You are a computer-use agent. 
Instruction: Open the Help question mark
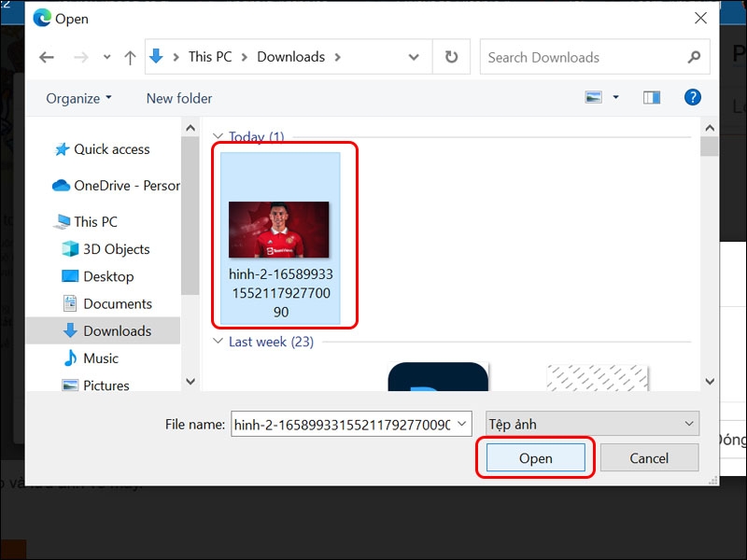point(692,97)
